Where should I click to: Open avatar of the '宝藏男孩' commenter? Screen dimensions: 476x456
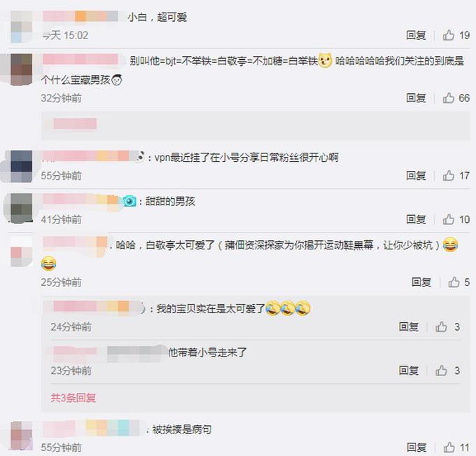(x=21, y=69)
